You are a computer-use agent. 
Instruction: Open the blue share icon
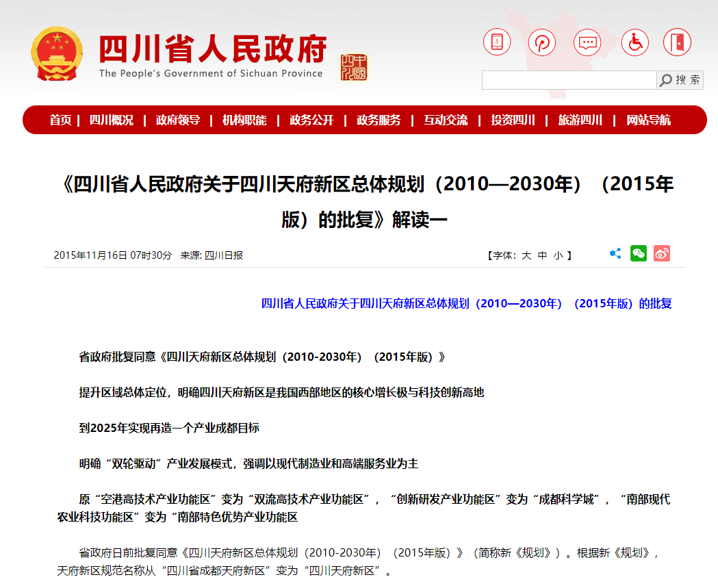coord(615,253)
